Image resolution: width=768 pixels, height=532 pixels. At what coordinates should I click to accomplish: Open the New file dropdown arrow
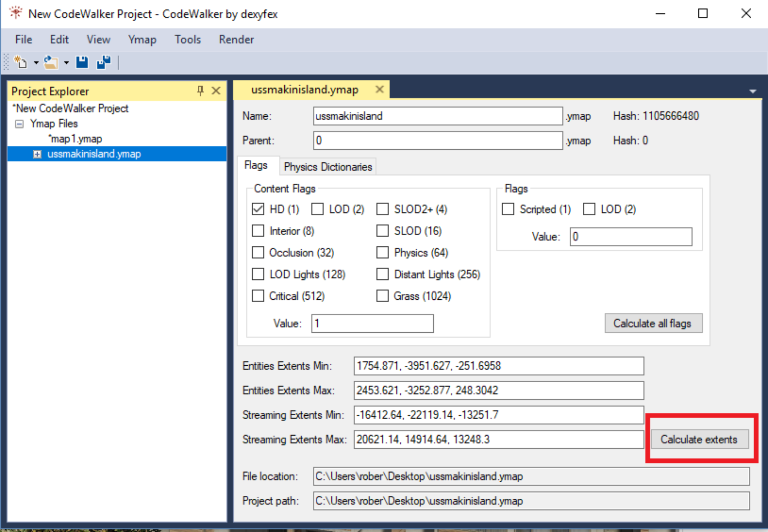(36, 63)
